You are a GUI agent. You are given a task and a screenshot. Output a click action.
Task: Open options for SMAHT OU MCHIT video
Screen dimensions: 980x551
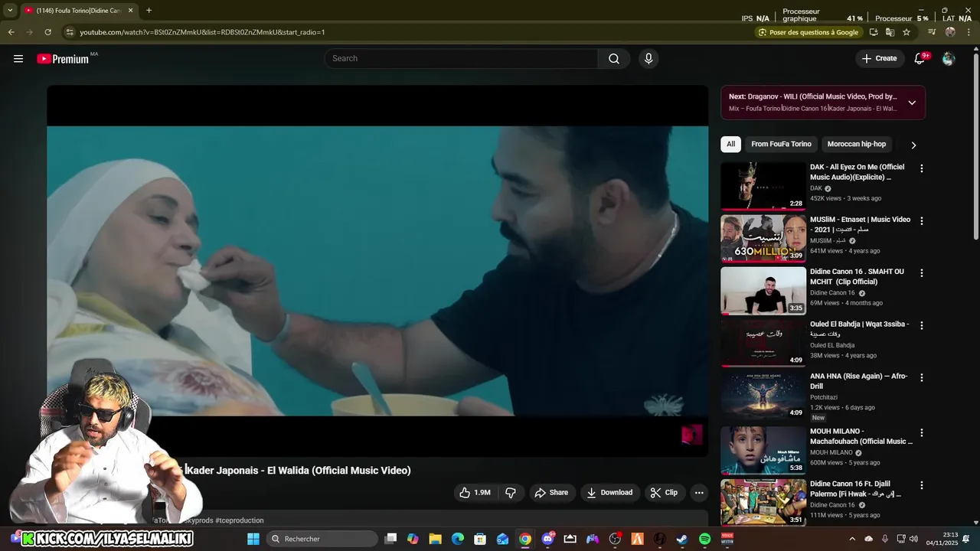click(x=922, y=273)
